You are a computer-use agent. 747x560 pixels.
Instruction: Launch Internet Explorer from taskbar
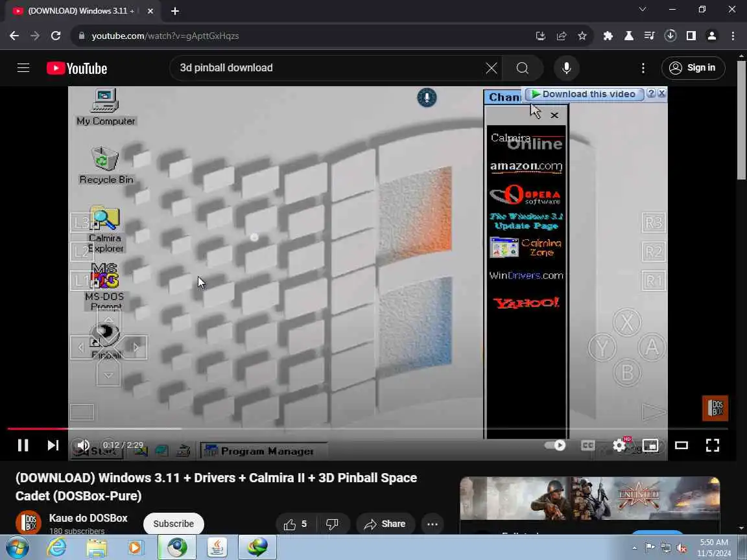(x=56, y=548)
